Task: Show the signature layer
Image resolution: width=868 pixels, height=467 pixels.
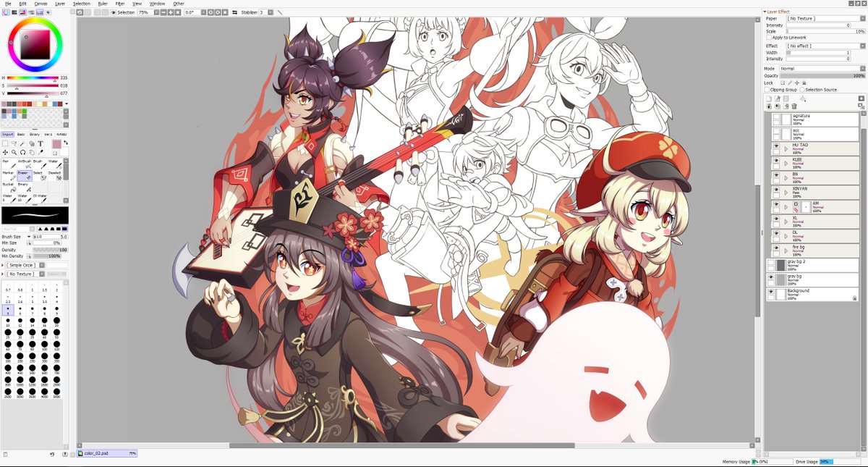Action: (x=775, y=118)
